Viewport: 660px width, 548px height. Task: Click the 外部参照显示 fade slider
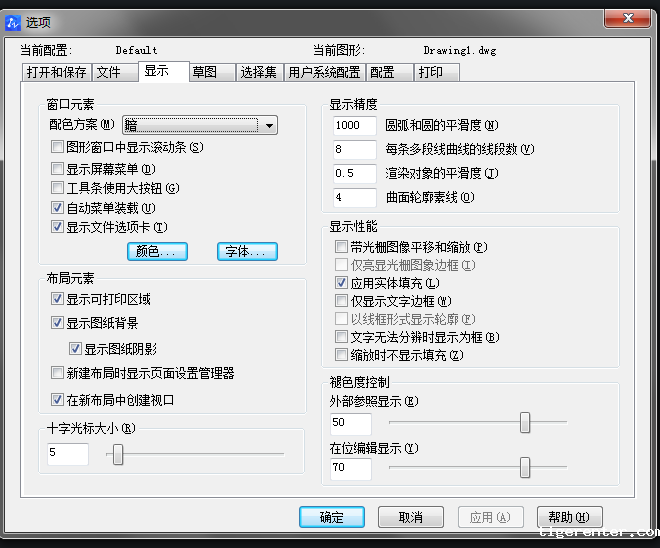[x=525, y=423]
